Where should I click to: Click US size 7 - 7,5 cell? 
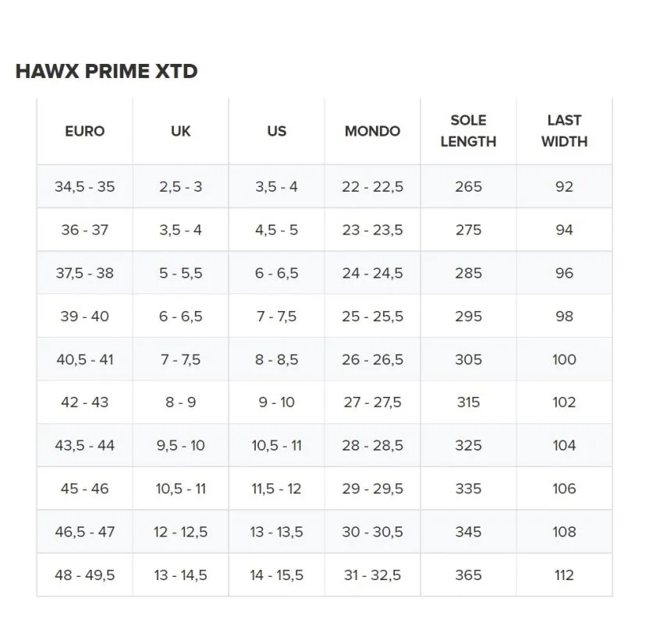pos(276,317)
